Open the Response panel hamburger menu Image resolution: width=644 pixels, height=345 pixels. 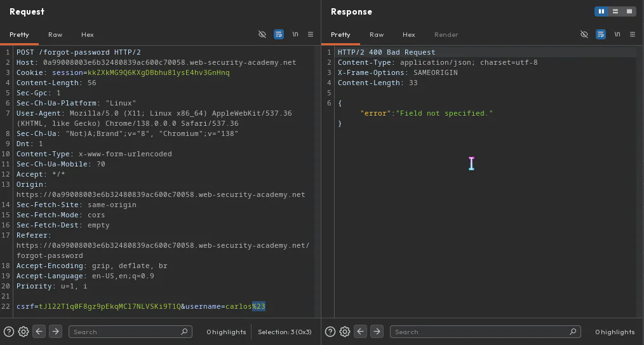pyautogui.click(x=633, y=34)
